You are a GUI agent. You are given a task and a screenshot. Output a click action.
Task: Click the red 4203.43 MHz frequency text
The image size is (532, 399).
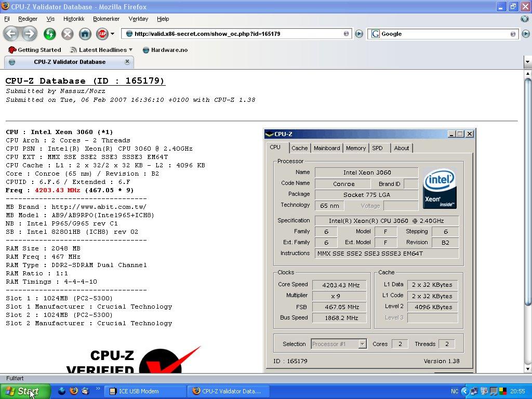[57, 190]
